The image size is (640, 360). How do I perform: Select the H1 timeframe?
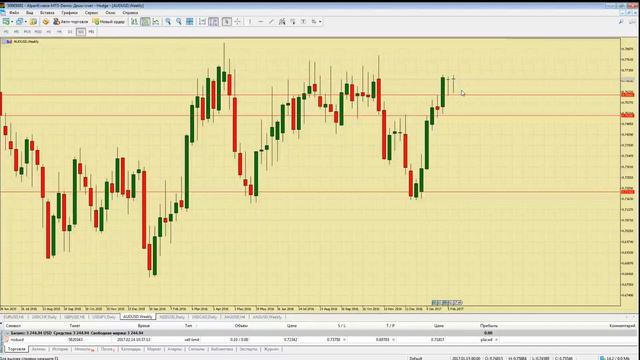(x=49, y=31)
